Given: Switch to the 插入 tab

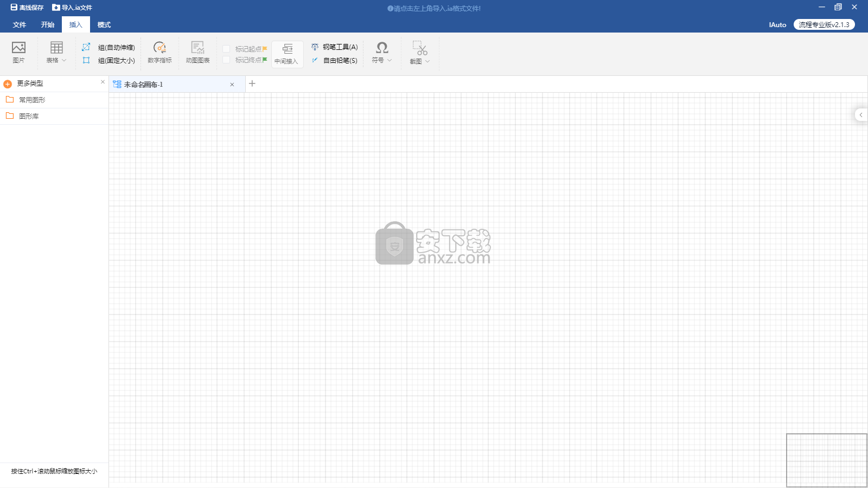Looking at the screenshot, I should pyautogui.click(x=76, y=25).
